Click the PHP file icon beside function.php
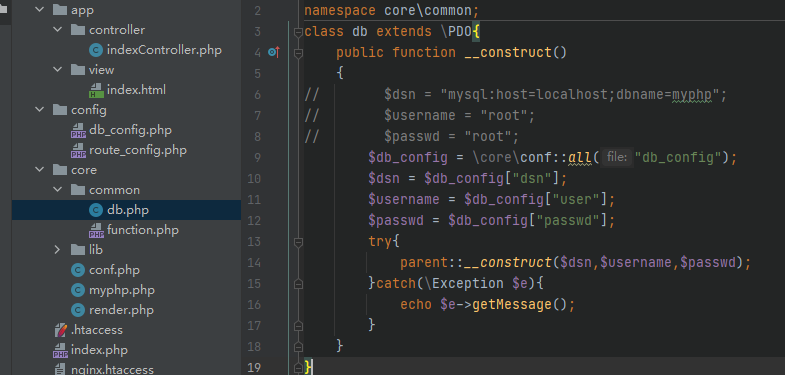 [x=96, y=230]
